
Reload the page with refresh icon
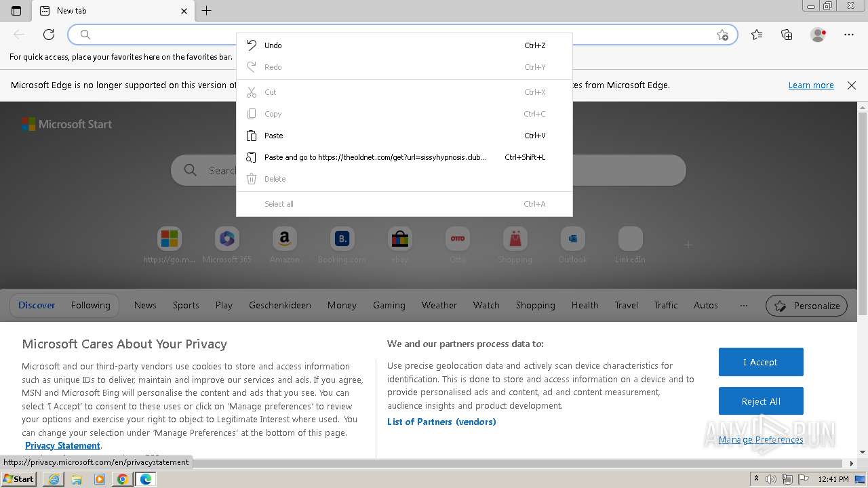pyautogui.click(x=49, y=35)
